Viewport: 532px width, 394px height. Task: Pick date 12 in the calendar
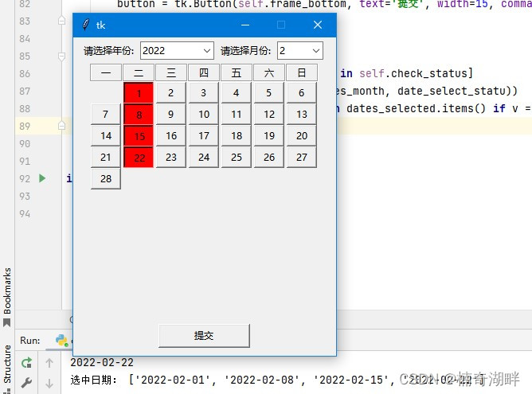268,115
